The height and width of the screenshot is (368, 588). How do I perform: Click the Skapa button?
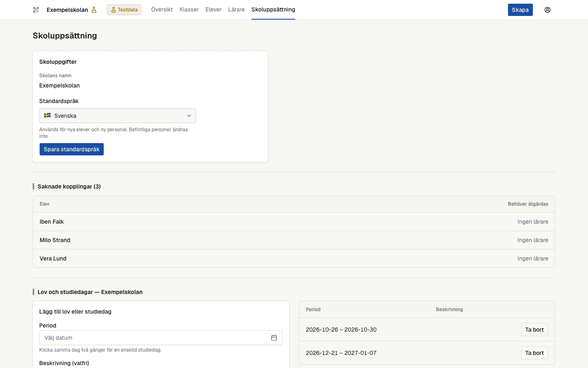[520, 10]
